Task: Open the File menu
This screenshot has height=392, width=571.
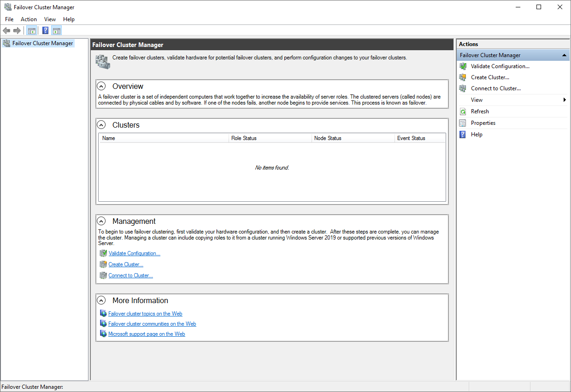Action: pos(9,19)
